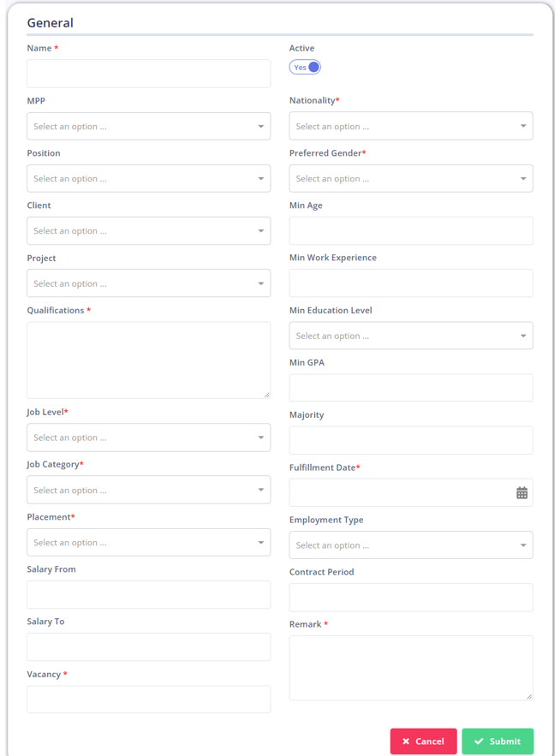Focus the Remark text area

click(x=411, y=668)
